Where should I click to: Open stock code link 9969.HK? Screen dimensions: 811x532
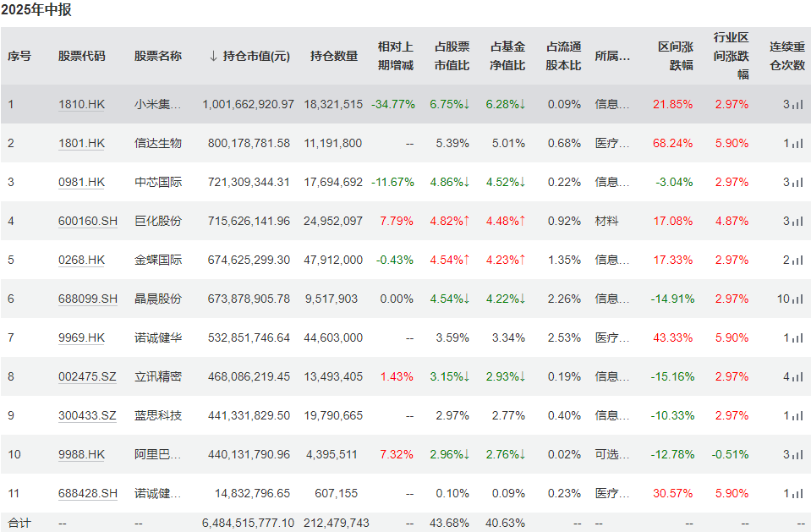(x=81, y=338)
